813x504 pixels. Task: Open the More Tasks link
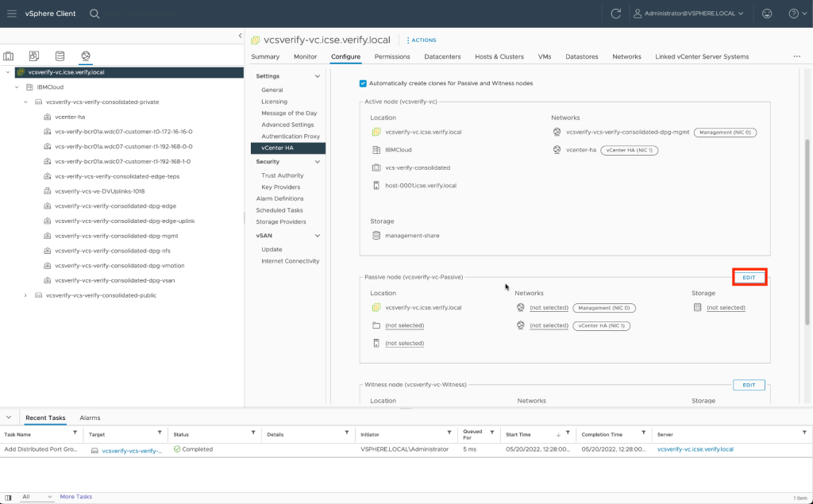[75, 497]
